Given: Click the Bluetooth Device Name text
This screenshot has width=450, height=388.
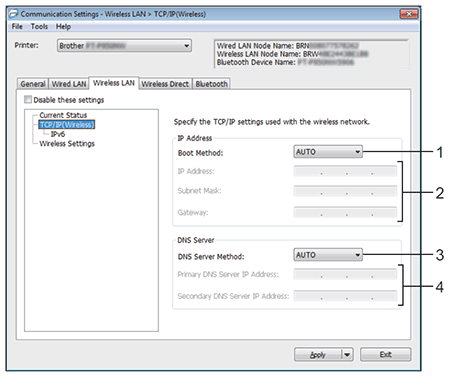Looking at the screenshot, I should pos(285,62).
